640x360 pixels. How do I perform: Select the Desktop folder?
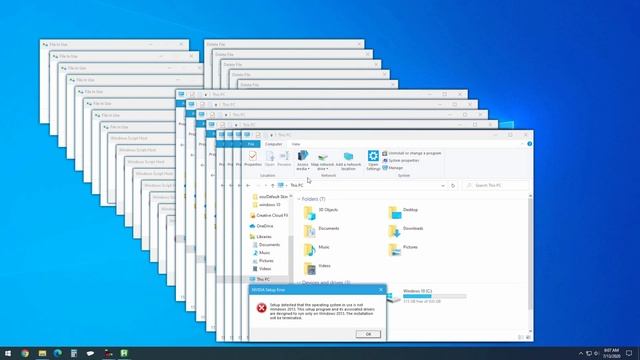[403, 212]
